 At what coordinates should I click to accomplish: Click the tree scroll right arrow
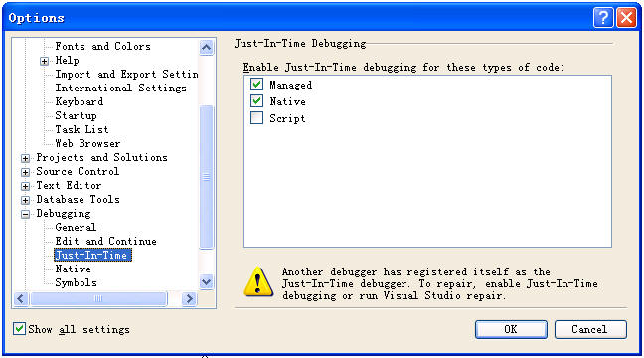point(189,298)
